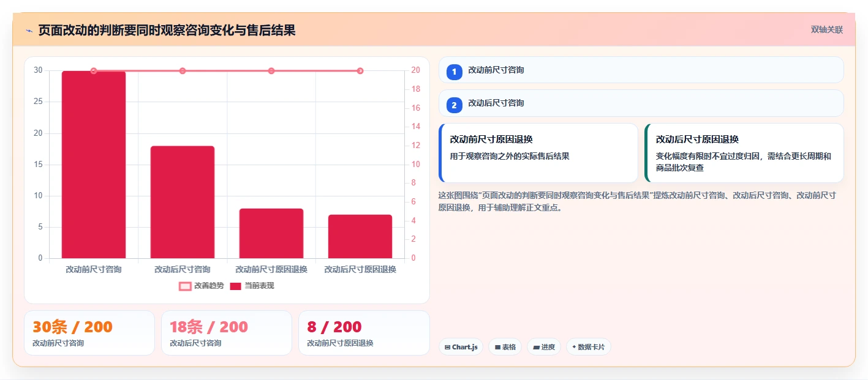The height and width of the screenshot is (380, 868).
Task: Click the 改动前尺寸咨询 bar in the chart
Action: click(x=94, y=165)
